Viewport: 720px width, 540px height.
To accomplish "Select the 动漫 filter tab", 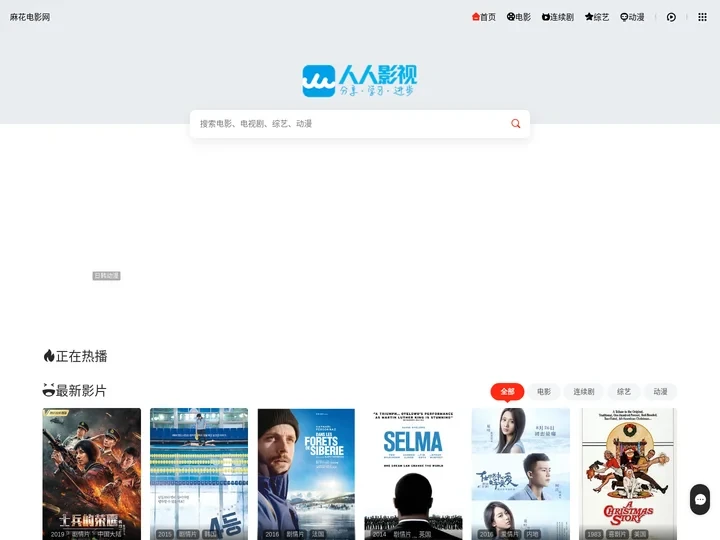I will coord(660,391).
